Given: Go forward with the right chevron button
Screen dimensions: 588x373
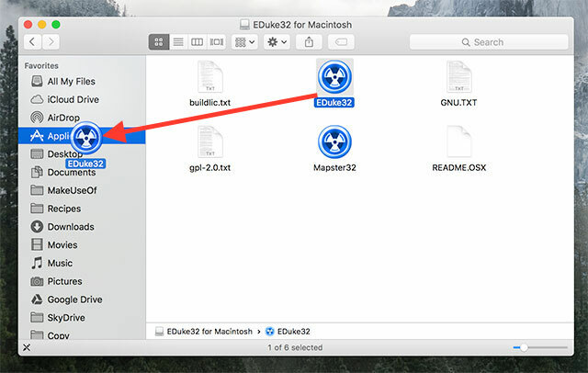Looking at the screenshot, I should [x=51, y=42].
